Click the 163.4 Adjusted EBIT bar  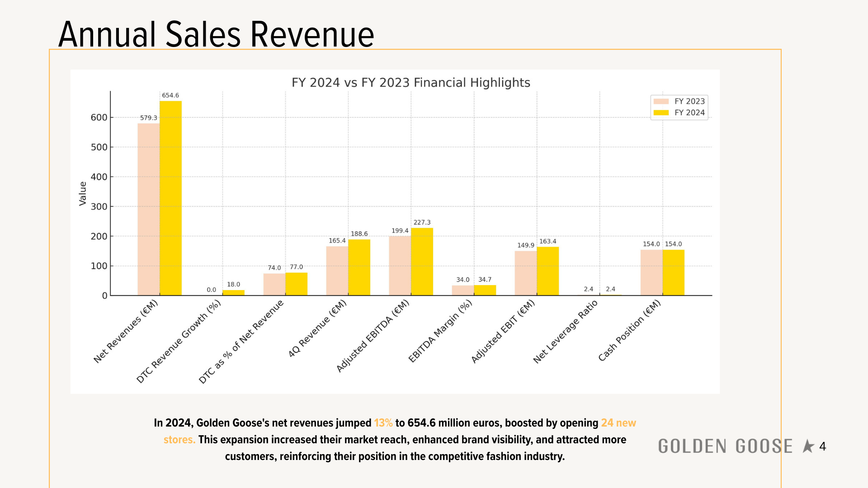coord(547,271)
